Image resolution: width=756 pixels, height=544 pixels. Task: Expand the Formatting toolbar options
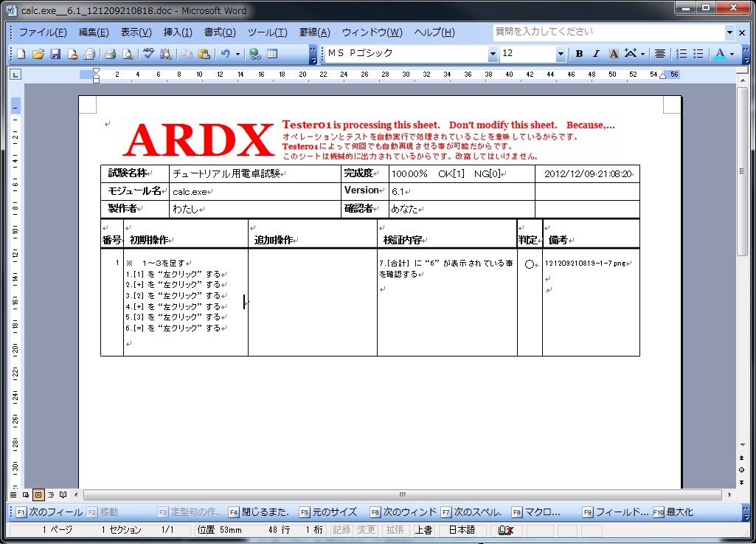(746, 54)
